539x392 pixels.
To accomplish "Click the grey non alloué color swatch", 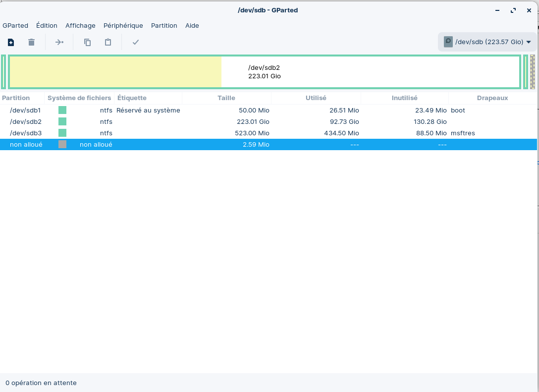I will [62, 144].
